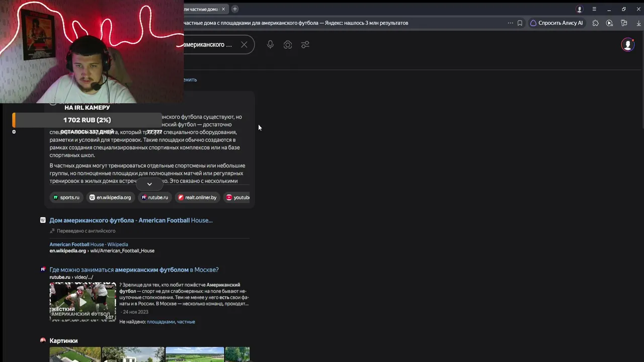The height and width of the screenshot is (362, 644).
Task: Open the fourth image thumbnail under Картинки
Action: [x=237, y=354]
